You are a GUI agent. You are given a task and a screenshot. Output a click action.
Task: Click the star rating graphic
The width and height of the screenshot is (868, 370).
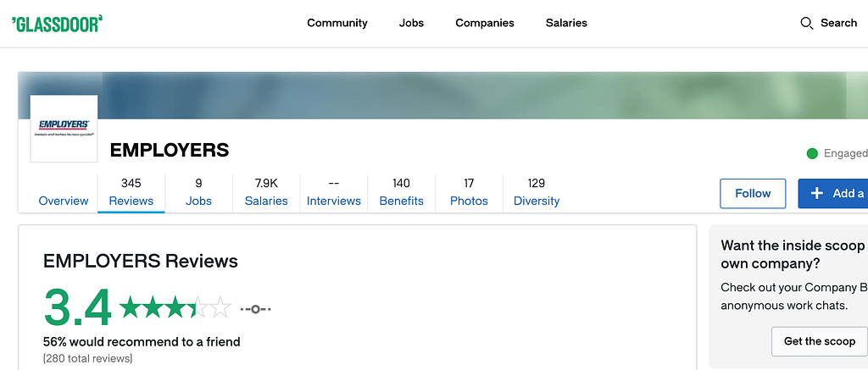point(175,307)
